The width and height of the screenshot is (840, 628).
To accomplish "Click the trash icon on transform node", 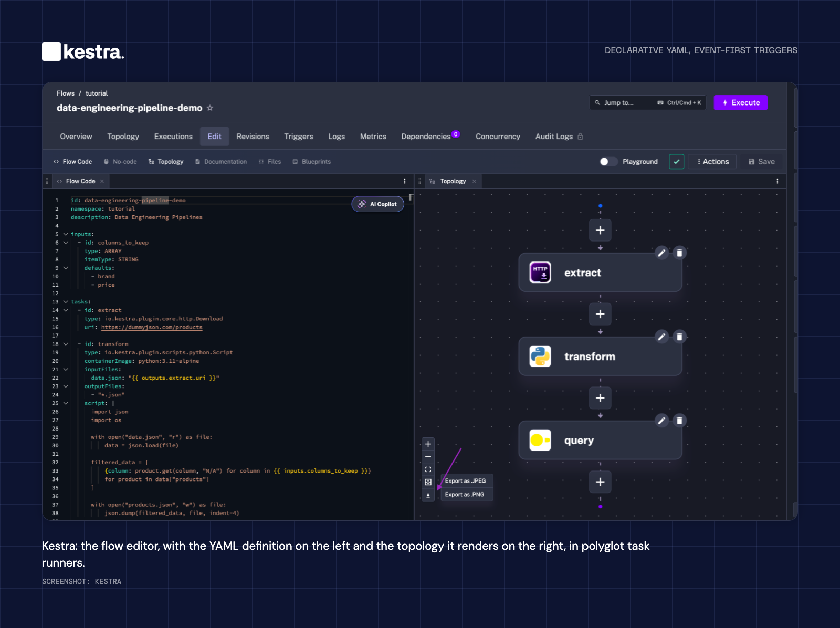I will pyautogui.click(x=679, y=337).
